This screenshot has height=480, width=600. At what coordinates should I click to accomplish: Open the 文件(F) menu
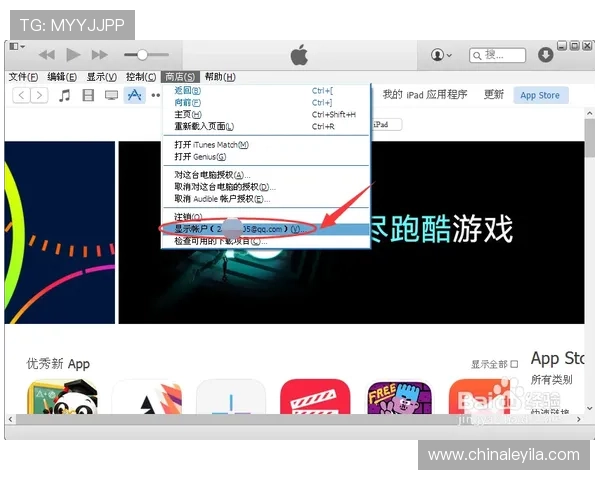pyautogui.click(x=23, y=77)
